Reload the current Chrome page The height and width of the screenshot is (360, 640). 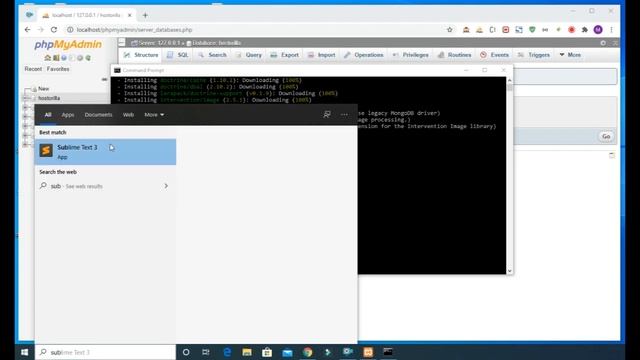54,30
